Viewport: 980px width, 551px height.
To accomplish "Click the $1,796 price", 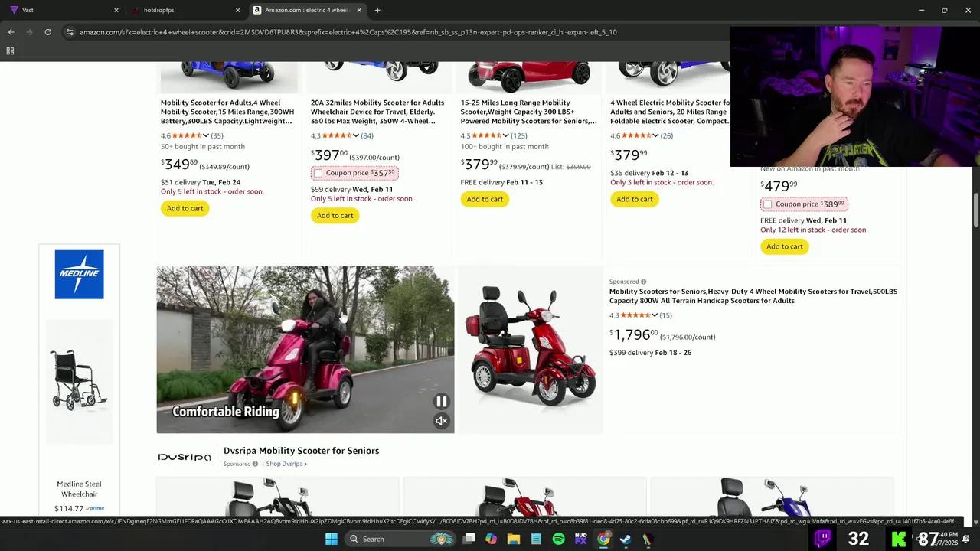I will (x=634, y=335).
